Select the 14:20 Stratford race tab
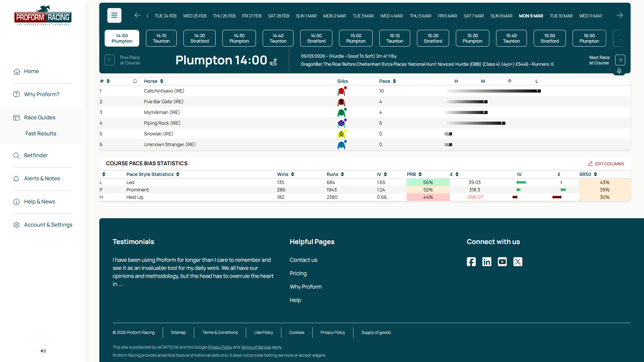644x362 pixels. coord(200,38)
